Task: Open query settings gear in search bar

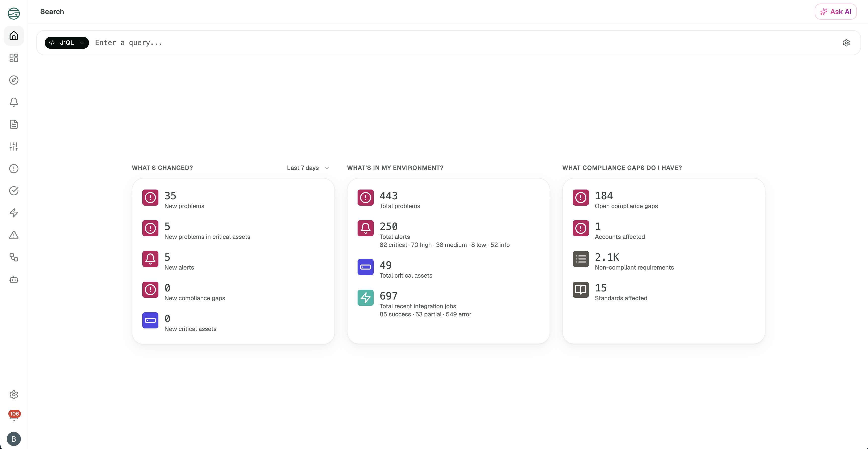Action: point(846,43)
